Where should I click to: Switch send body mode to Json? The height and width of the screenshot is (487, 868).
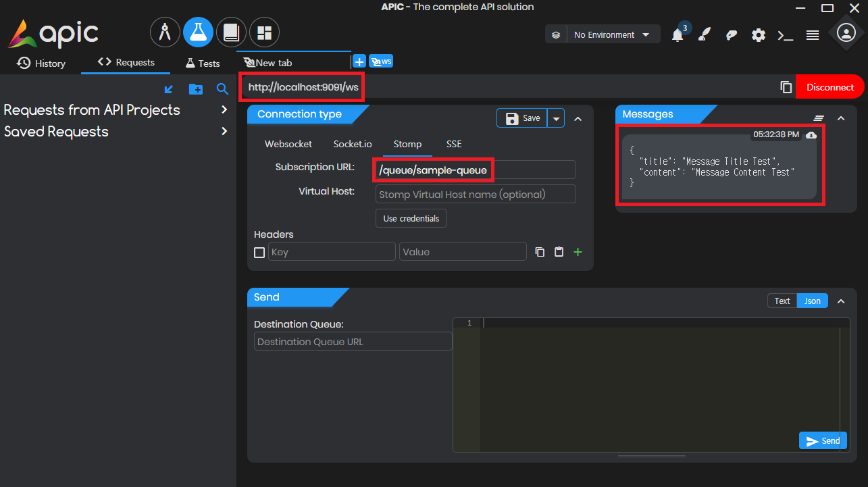[x=813, y=301]
